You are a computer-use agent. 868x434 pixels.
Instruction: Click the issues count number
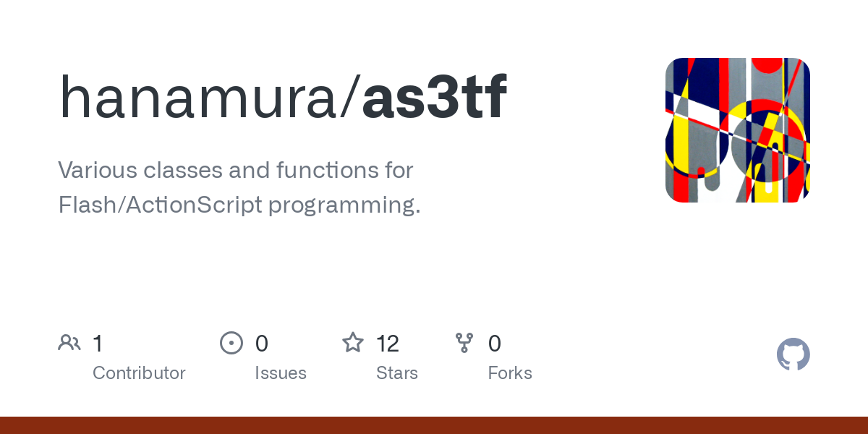(262, 344)
